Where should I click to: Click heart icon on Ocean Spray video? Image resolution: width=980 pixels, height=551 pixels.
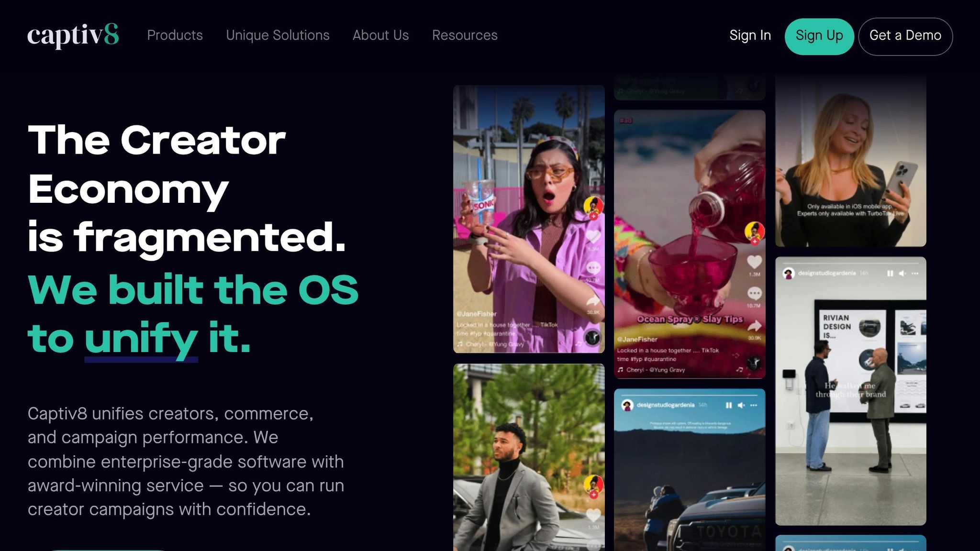pyautogui.click(x=754, y=262)
